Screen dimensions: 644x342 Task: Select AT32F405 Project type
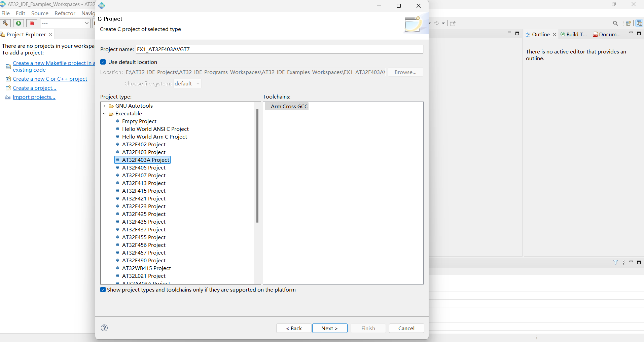144,167
